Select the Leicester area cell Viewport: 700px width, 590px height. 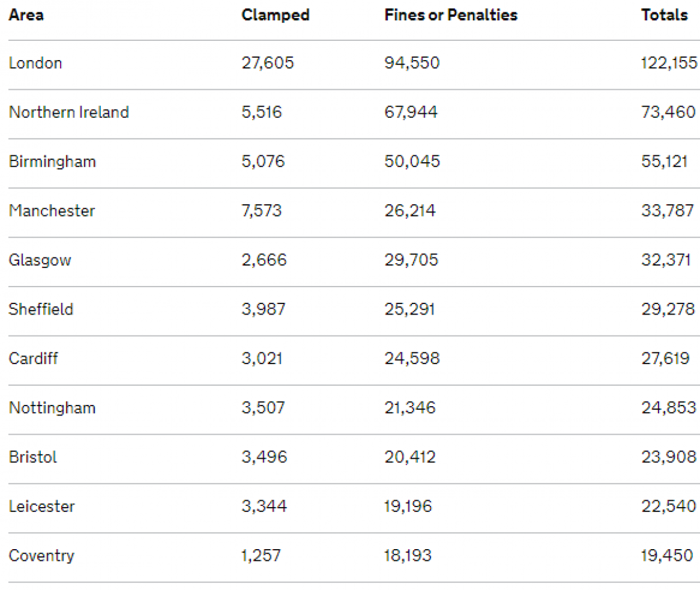pyautogui.click(x=42, y=506)
